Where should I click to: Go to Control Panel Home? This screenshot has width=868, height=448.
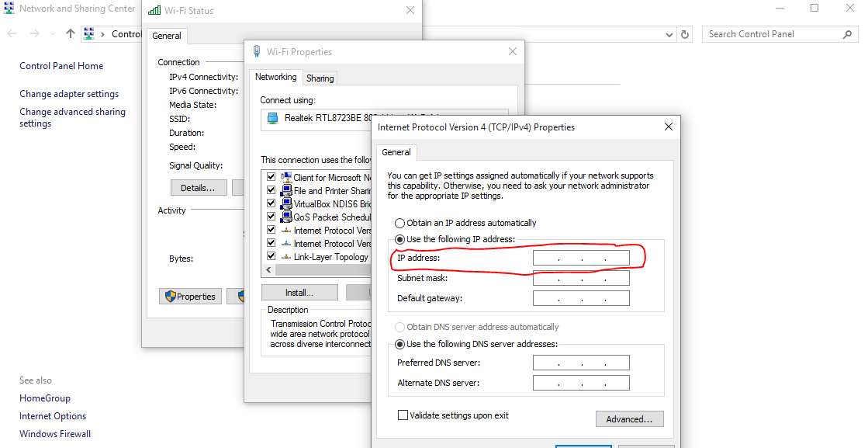click(x=61, y=65)
